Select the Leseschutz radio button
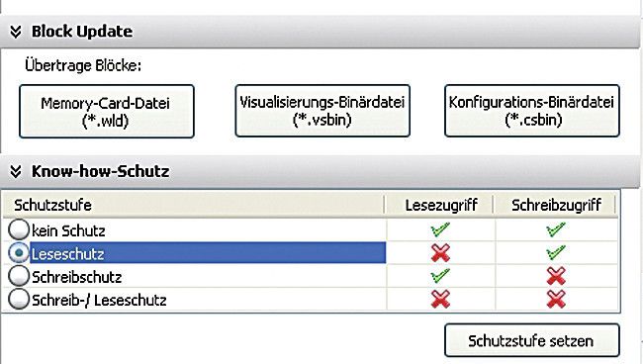 click(19, 252)
